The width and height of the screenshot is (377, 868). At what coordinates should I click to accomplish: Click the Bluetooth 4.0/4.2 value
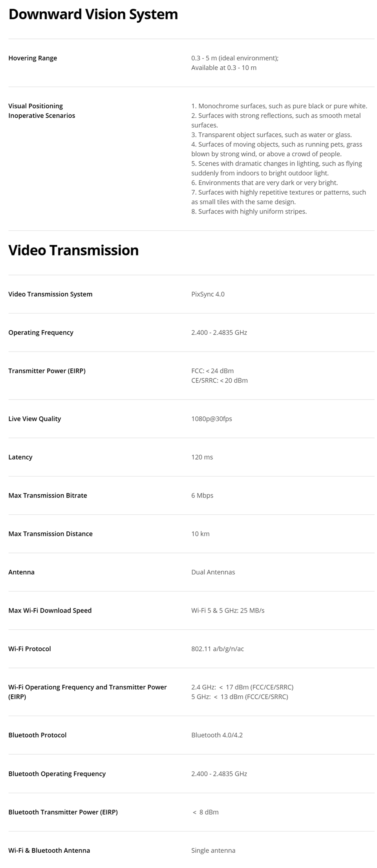pyautogui.click(x=217, y=735)
